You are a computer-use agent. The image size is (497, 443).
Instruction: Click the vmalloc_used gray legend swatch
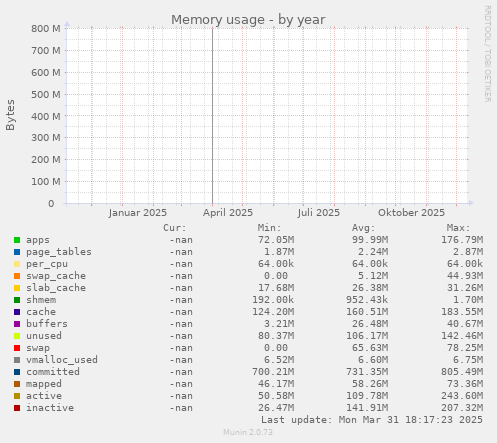(x=17, y=360)
